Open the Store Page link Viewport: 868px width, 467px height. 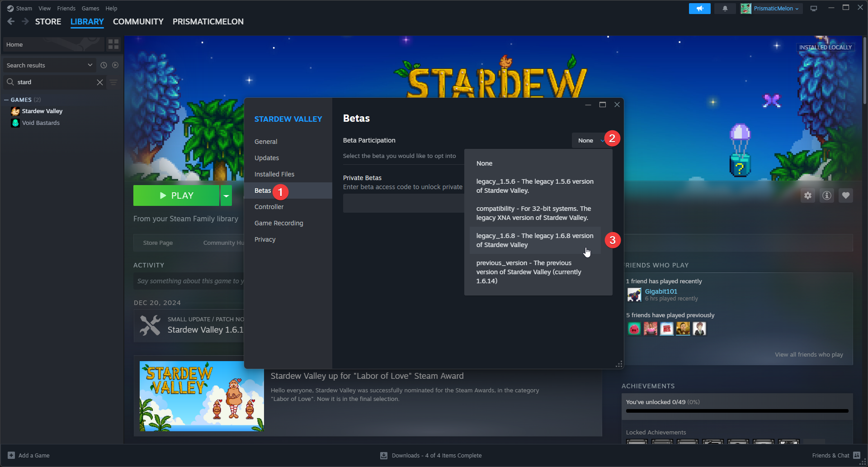[158, 243]
